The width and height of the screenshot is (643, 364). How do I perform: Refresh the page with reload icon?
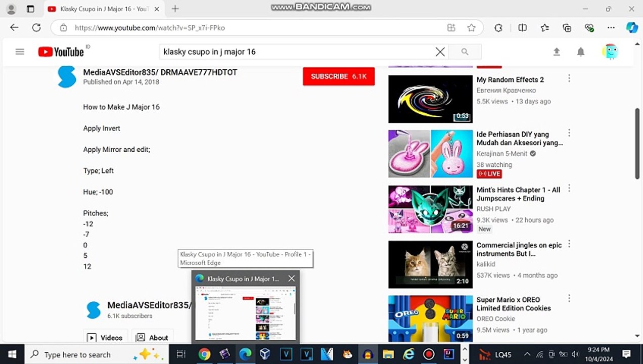[36, 28]
